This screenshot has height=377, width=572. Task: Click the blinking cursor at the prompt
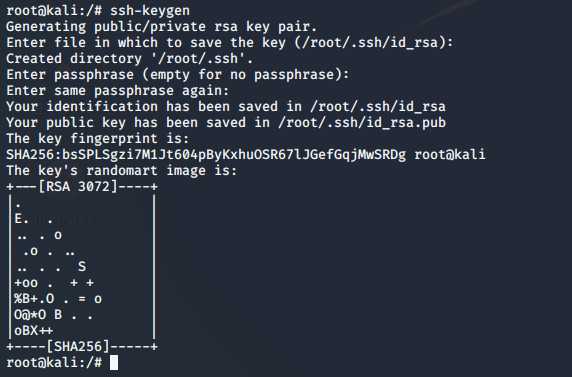click(x=114, y=363)
